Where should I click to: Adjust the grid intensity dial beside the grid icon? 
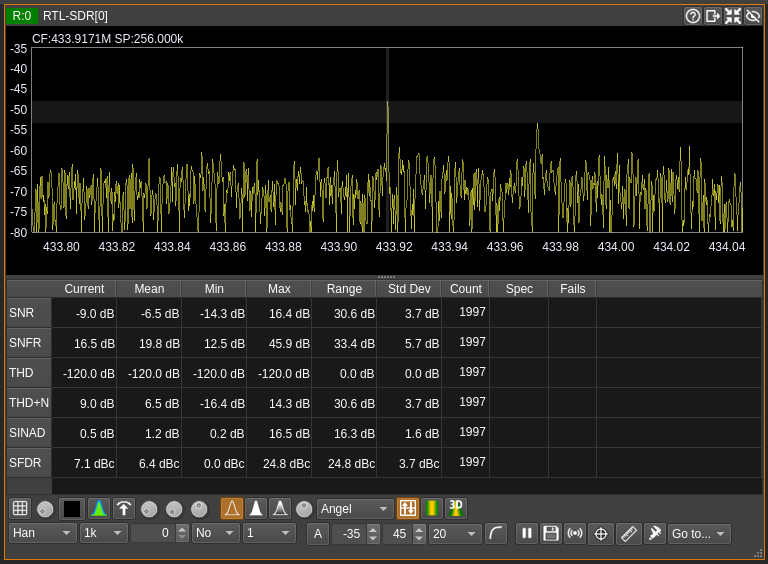tap(45, 509)
